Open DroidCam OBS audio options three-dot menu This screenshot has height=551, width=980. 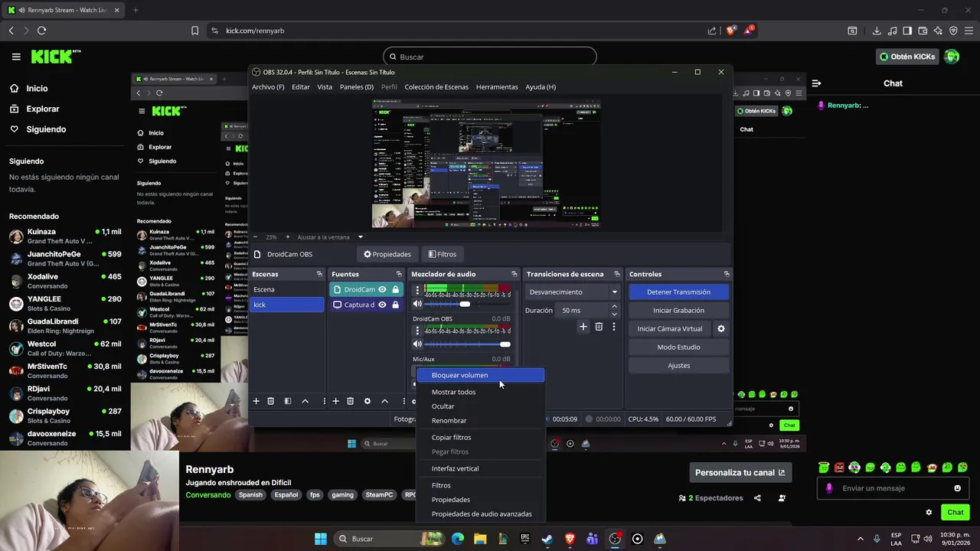click(x=417, y=331)
